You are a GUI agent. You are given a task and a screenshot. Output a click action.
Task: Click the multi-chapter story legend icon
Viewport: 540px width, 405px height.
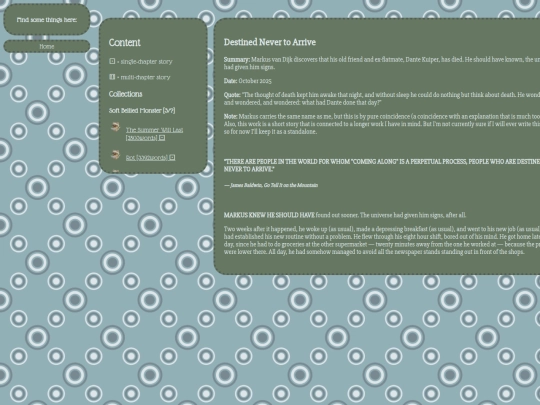point(112,77)
